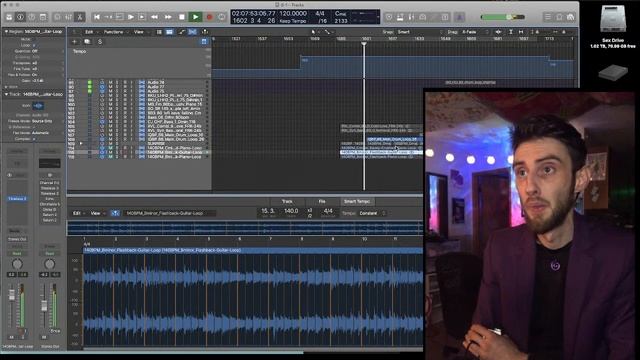
Task: Click the Waveform Zoom button
Action: [498, 32]
